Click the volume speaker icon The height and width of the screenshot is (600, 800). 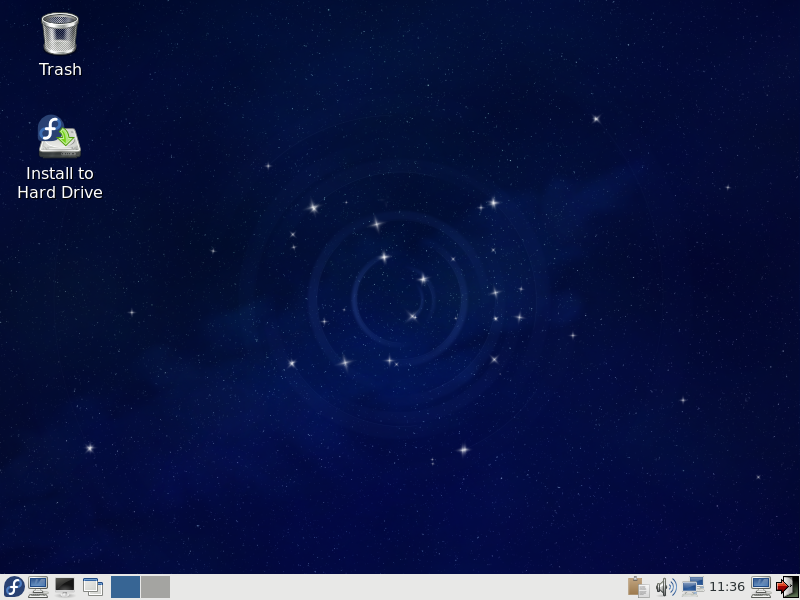click(666, 587)
